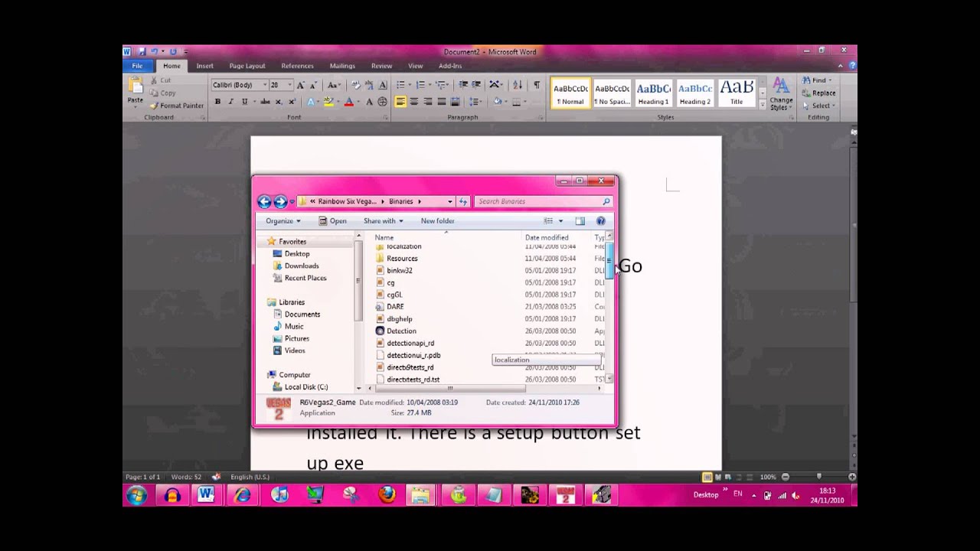This screenshot has width=980, height=551.
Task: Apply text highlight color
Action: tap(328, 102)
